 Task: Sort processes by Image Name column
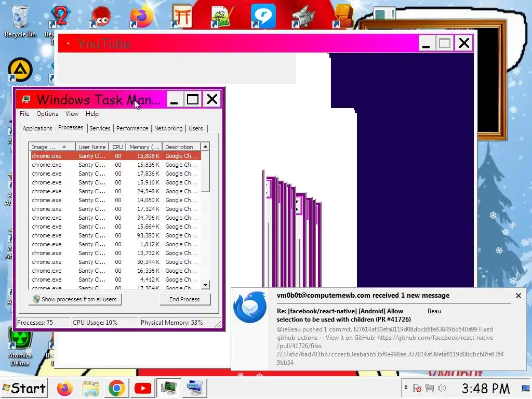(52, 147)
